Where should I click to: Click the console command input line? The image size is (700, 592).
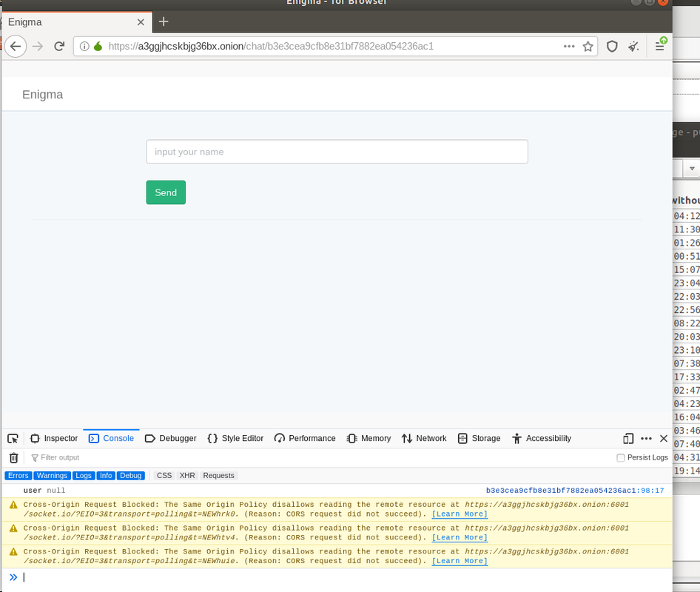pyautogui.click(x=344, y=578)
